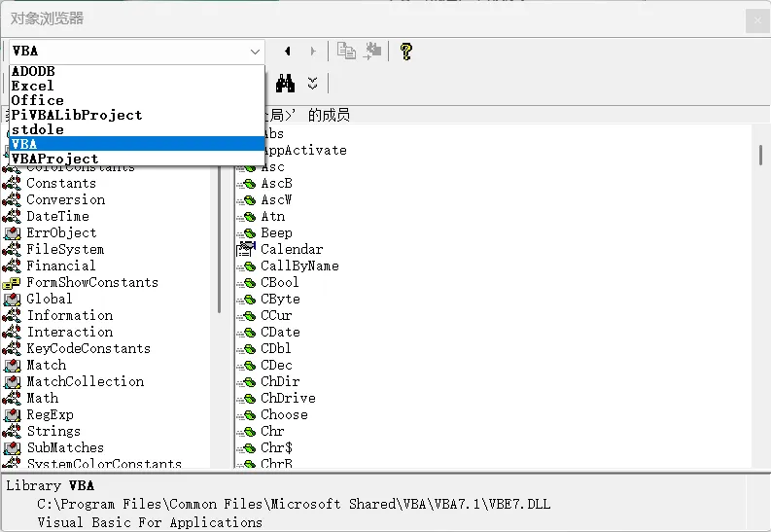Select CByte function member
The image size is (771, 532).
(x=280, y=299)
